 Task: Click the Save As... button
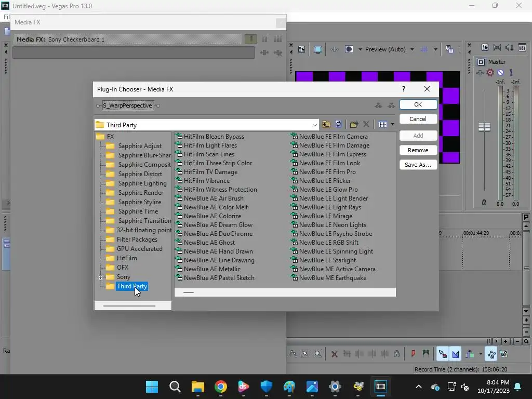pos(418,165)
